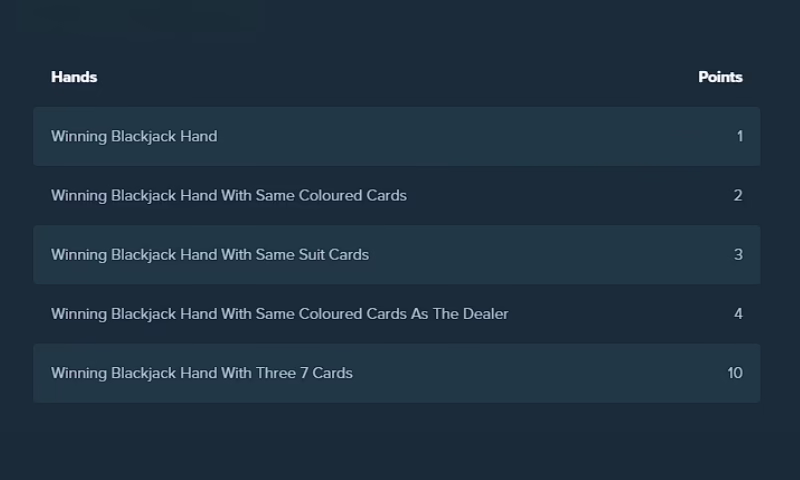Viewport: 800px width, 480px height.
Task: Click the Points column header
Action: (720, 77)
